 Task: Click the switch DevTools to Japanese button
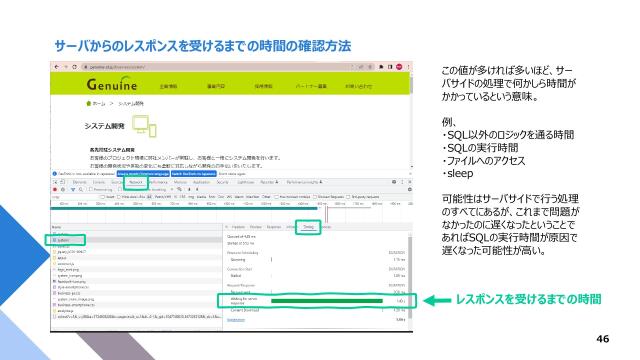pos(193,174)
